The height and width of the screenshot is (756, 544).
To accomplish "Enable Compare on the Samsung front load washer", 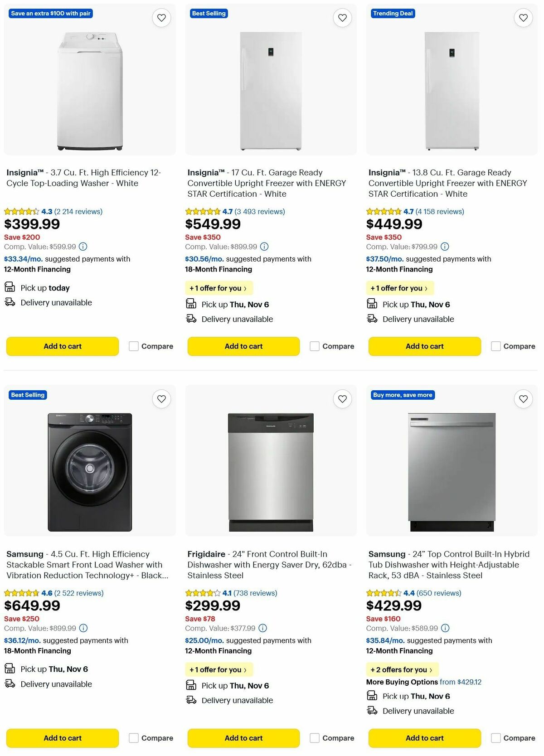I will tap(133, 738).
